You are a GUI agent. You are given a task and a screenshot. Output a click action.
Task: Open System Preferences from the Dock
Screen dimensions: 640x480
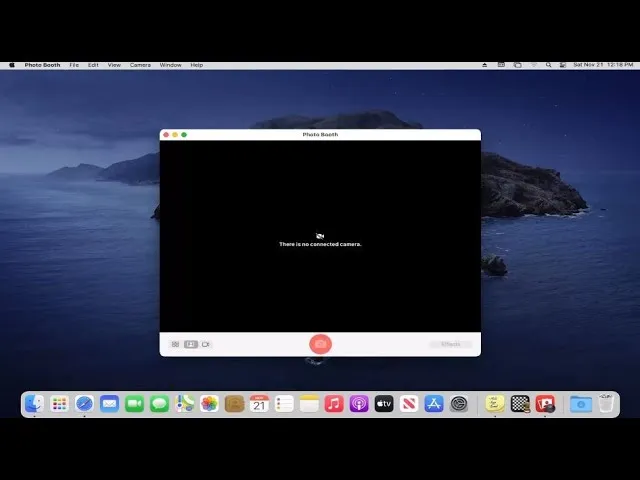[459, 404]
